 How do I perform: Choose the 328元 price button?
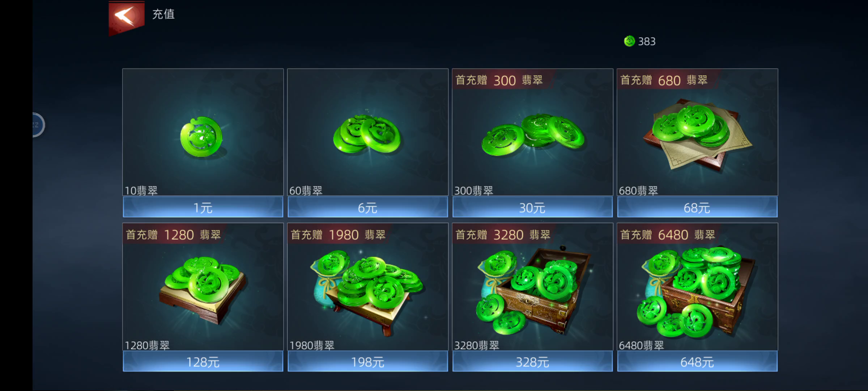click(x=532, y=361)
